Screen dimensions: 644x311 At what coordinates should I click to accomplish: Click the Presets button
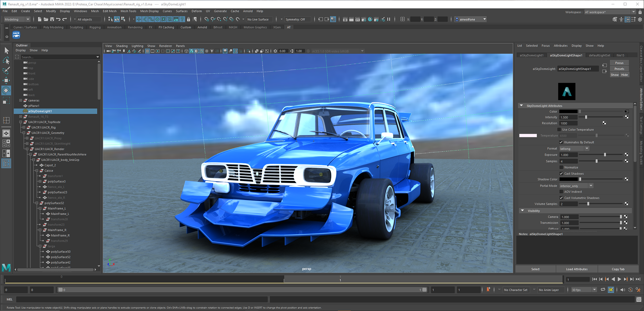(x=619, y=69)
